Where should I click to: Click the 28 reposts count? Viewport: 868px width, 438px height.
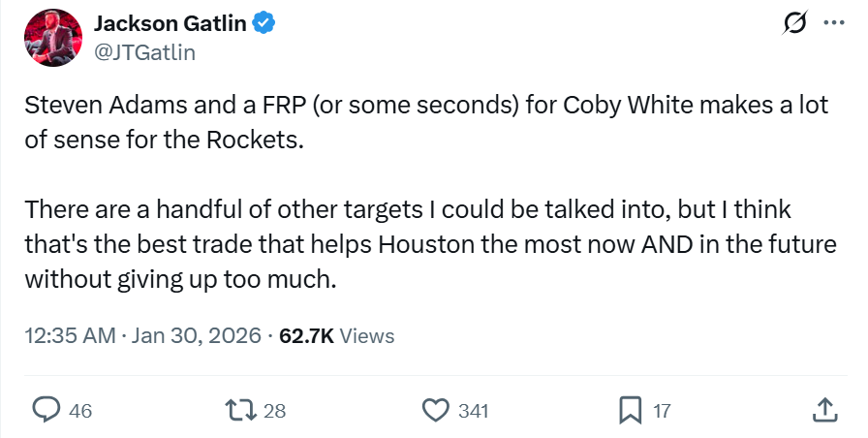275,411
